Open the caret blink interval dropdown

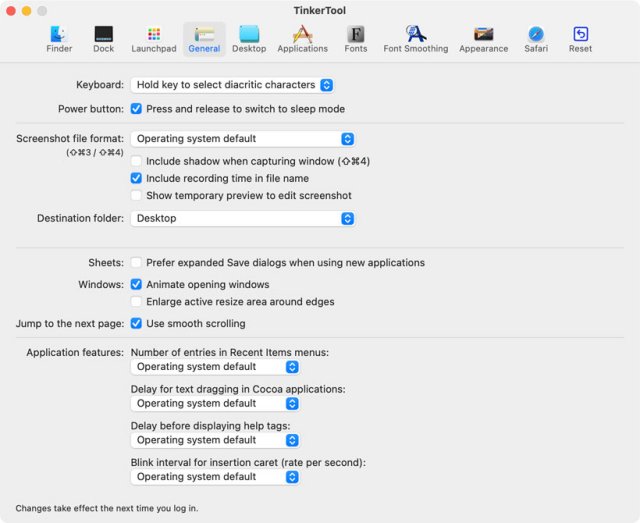[x=215, y=477]
